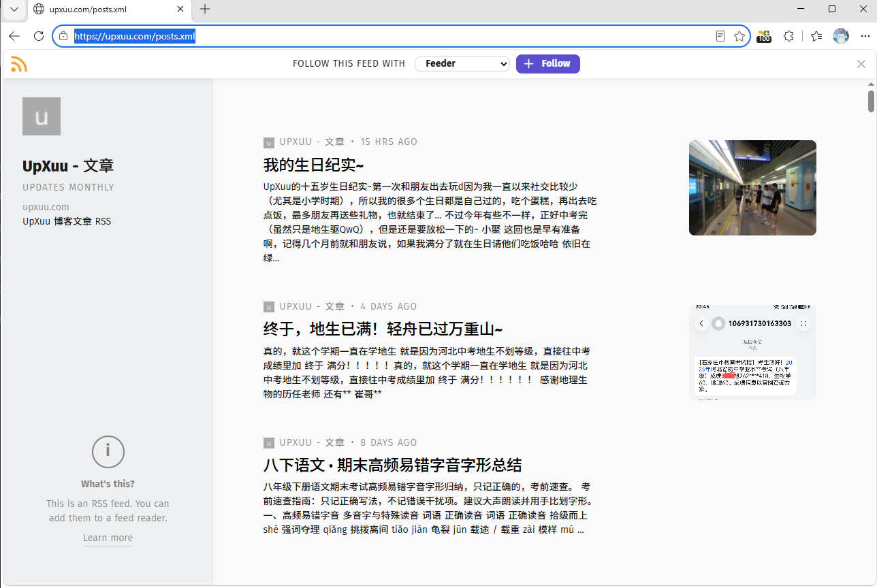Add page to favorites with star icon
The image size is (877, 588).
(x=739, y=36)
